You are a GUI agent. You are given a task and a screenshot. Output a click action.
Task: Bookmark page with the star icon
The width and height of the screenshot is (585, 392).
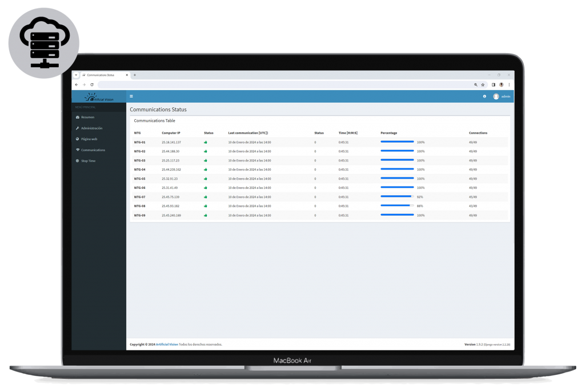(x=483, y=84)
